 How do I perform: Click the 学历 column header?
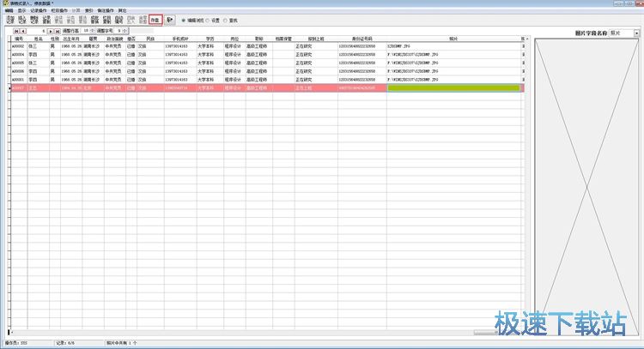point(210,39)
